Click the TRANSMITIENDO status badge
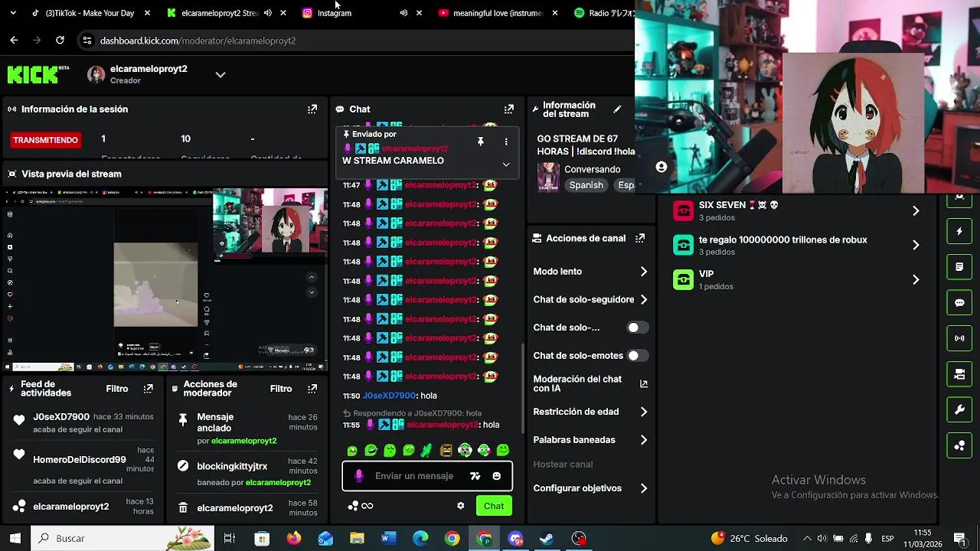Image resolution: width=980 pixels, height=551 pixels. 45,140
